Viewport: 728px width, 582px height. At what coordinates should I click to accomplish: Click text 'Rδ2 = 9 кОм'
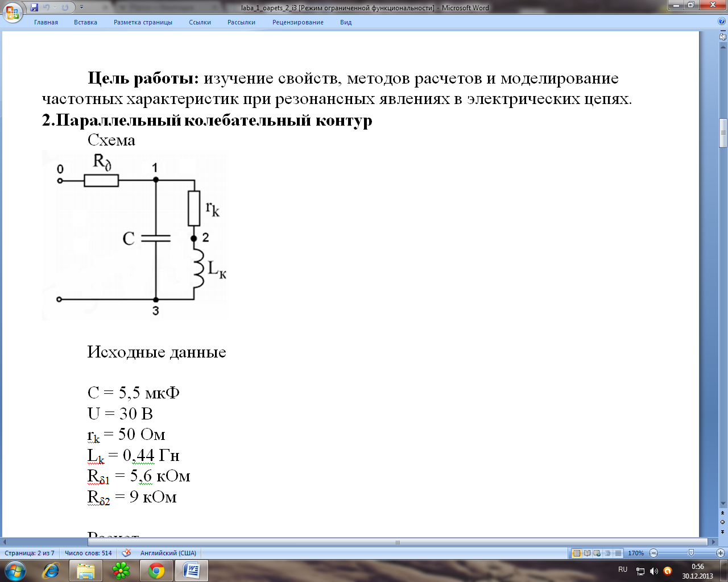click(132, 497)
